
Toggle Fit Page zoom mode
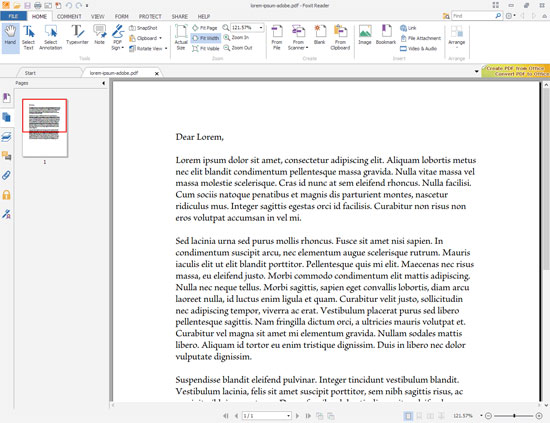205,28
